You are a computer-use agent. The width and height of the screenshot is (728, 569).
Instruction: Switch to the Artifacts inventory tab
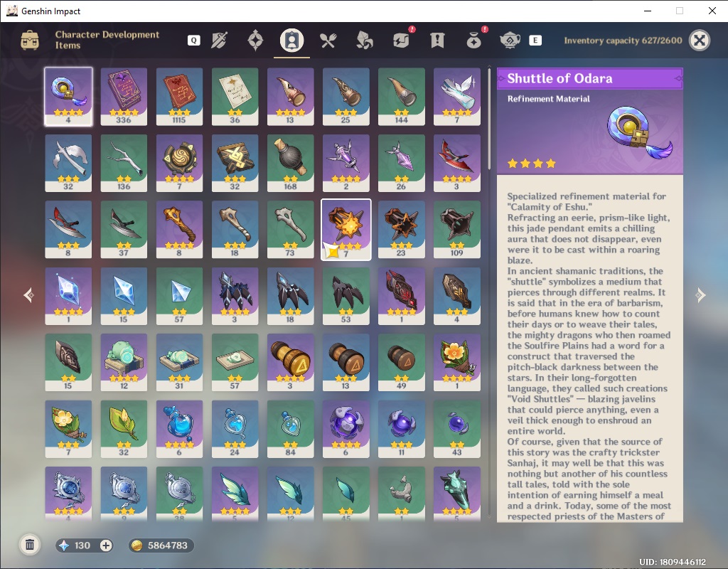pos(255,41)
